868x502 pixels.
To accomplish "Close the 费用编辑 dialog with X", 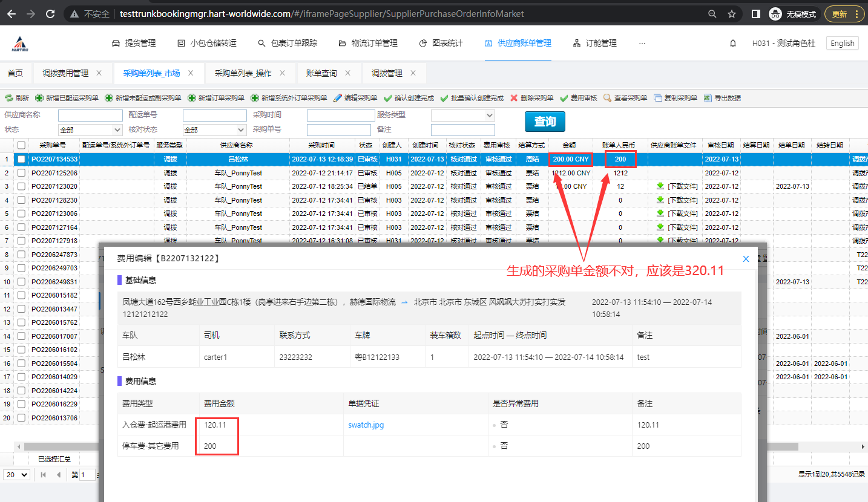I will tap(746, 259).
